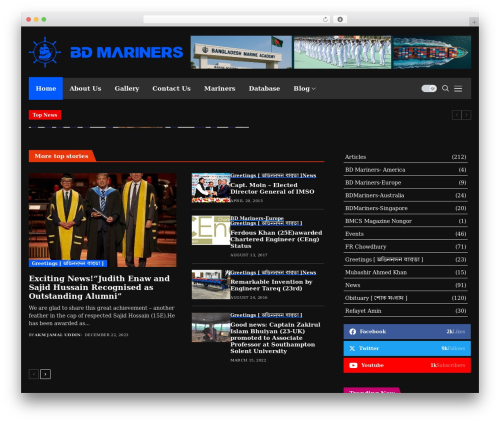Click the BD Mariners ship wheel logo
Viewport: 500px width, 423px height.
(45, 52)
